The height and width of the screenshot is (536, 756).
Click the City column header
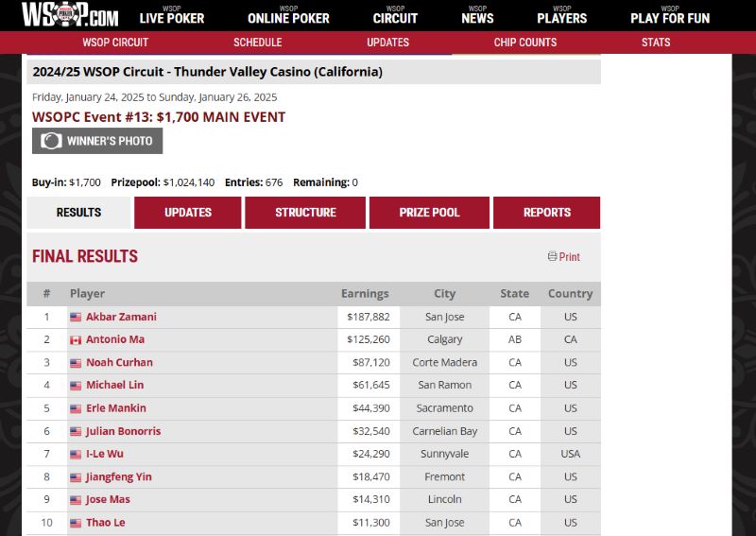444,294
